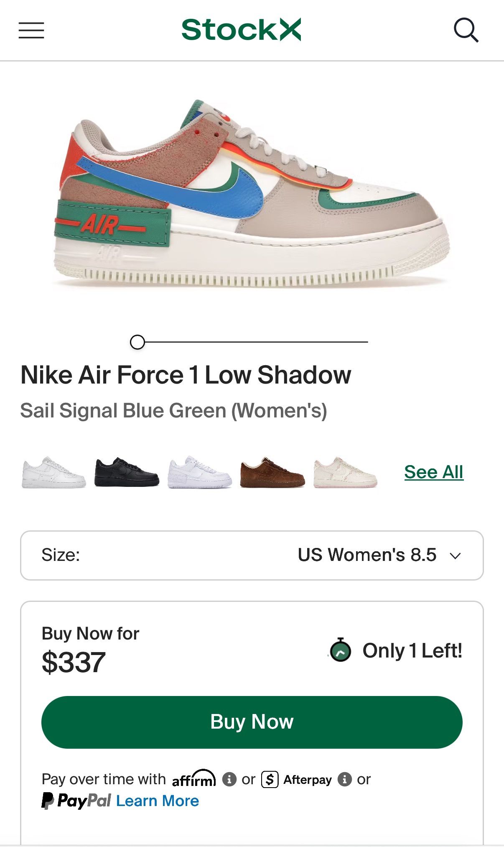
Task: Click the stopwatch icon beside Only 1 Left
Action: tap(340, 650)
